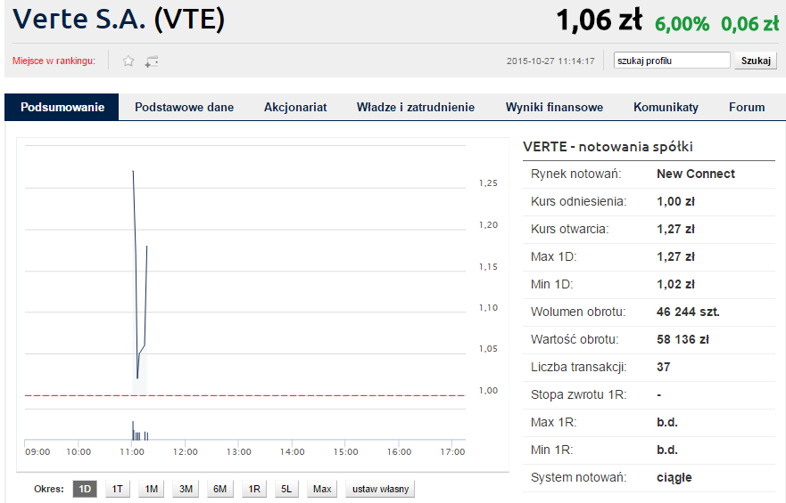Click the timestamp 2015-10-27 11:14:17
The height and width of the screenshot is (503, 786).
(x=550, y=61)
